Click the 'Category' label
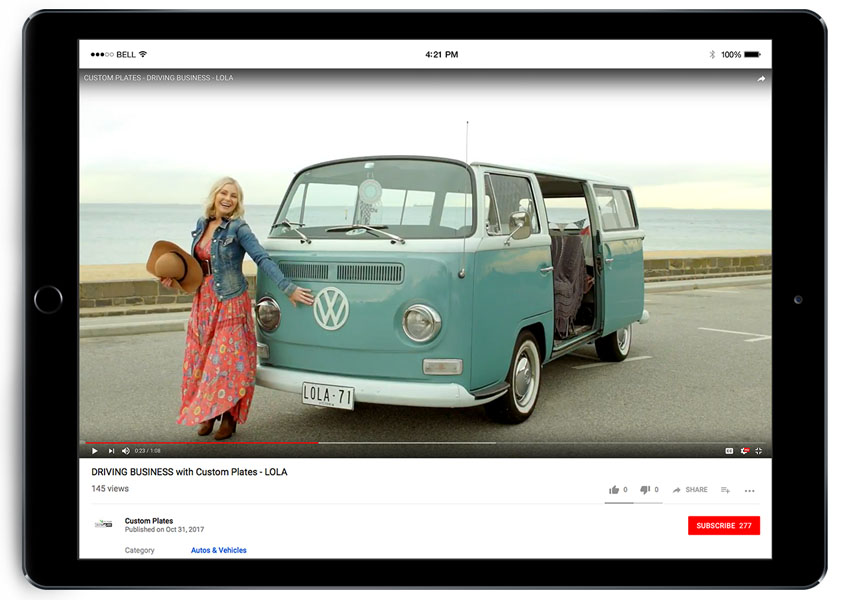 pyautogui.click(x=139, y=550)
